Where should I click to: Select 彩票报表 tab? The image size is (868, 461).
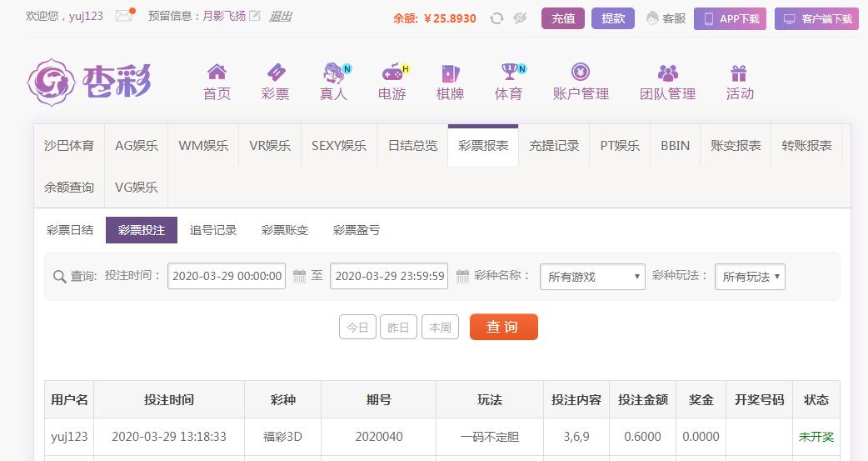483,146
